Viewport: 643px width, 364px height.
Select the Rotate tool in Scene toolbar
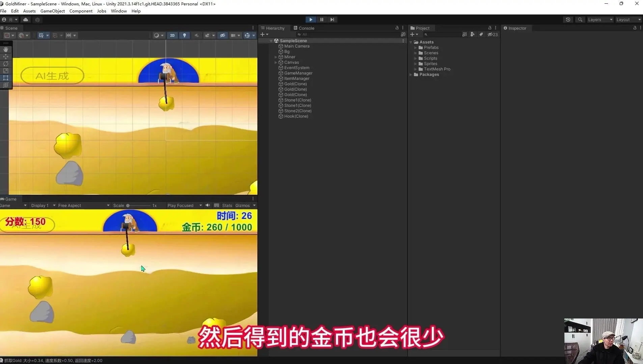point(6,64)
